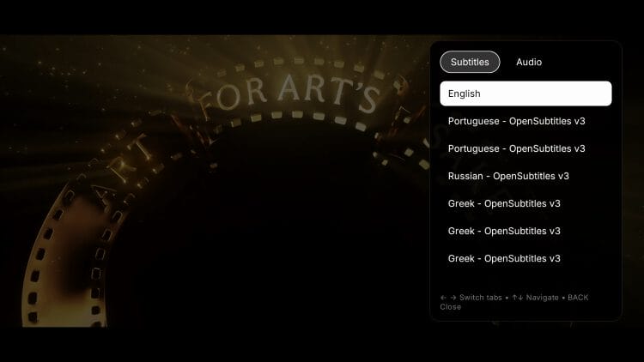Choose the English subtitle option
644x362 pixels.
pos(526,94)
